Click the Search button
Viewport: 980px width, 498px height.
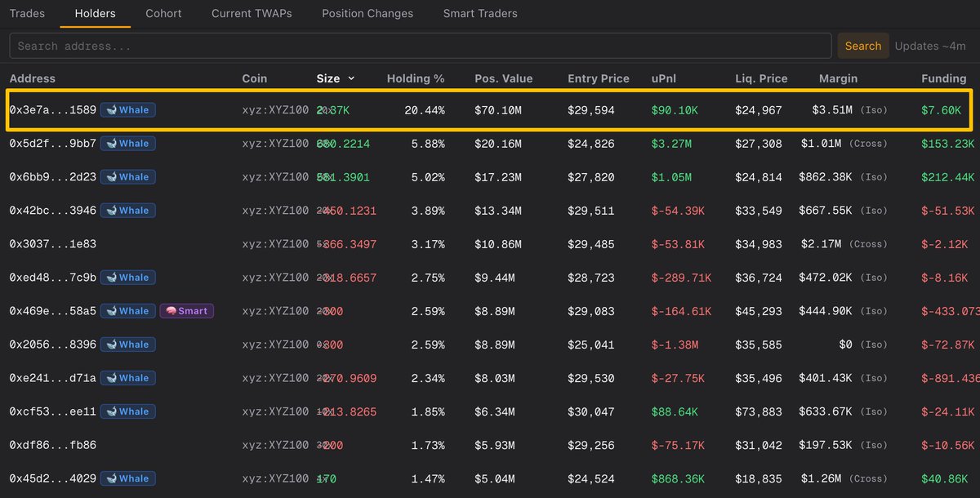(x=862, y=46)
